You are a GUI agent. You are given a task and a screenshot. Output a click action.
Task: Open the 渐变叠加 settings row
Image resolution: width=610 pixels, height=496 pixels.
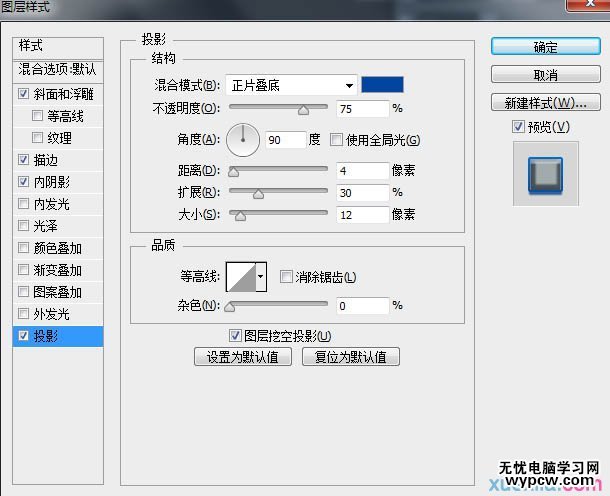coord(58,270)
